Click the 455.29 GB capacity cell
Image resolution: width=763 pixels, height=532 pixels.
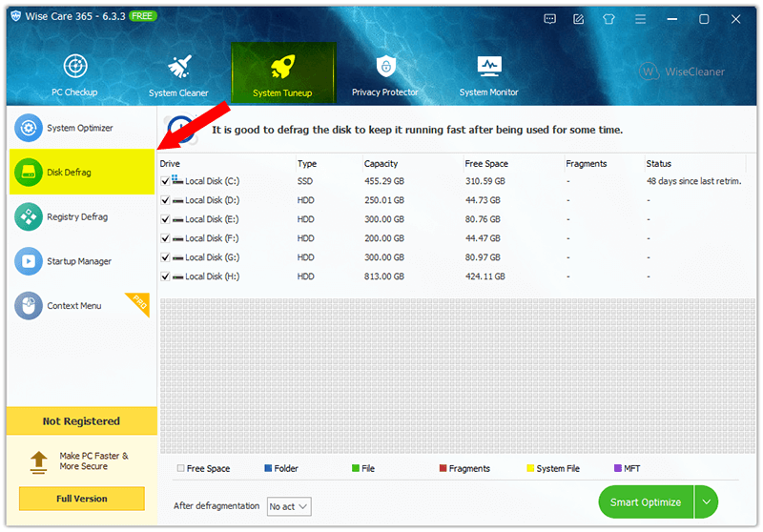[384, 181]
